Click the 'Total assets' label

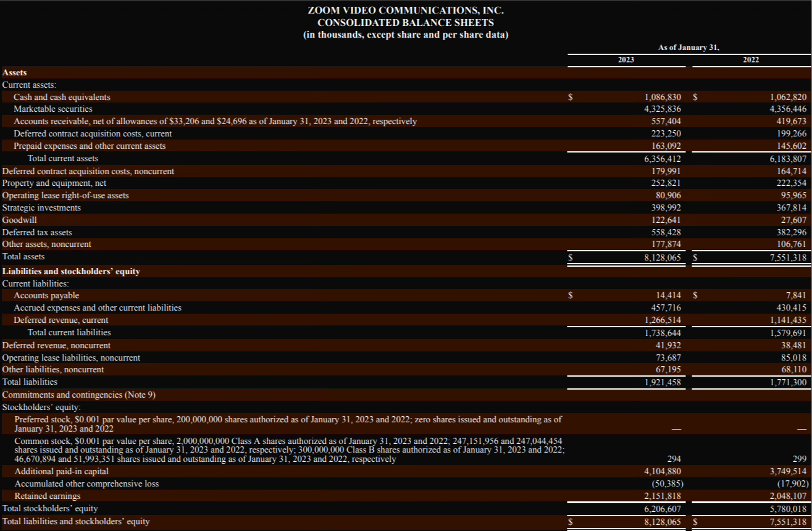(23, 256)
